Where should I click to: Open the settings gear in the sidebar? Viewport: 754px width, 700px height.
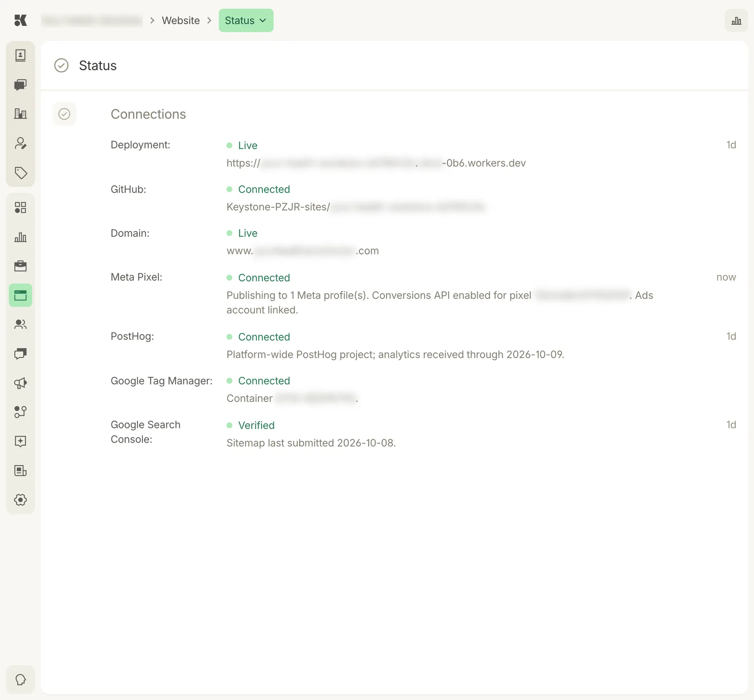coord(20,500)
